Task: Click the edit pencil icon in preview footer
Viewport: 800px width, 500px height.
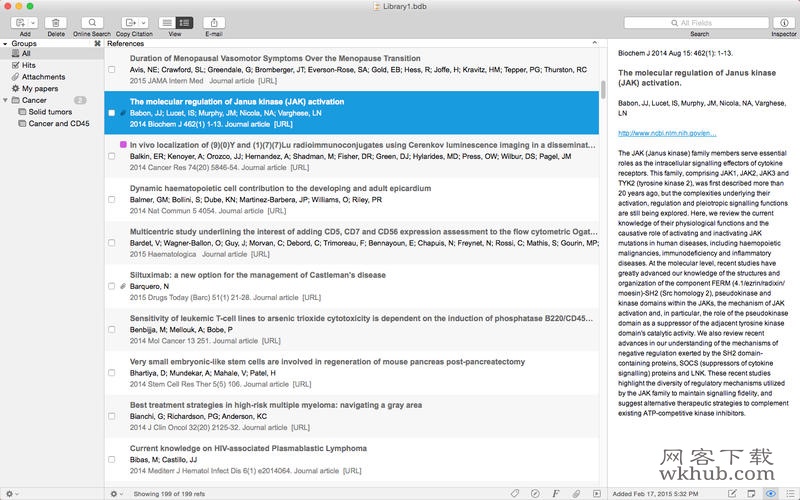Action: point(732,493)
